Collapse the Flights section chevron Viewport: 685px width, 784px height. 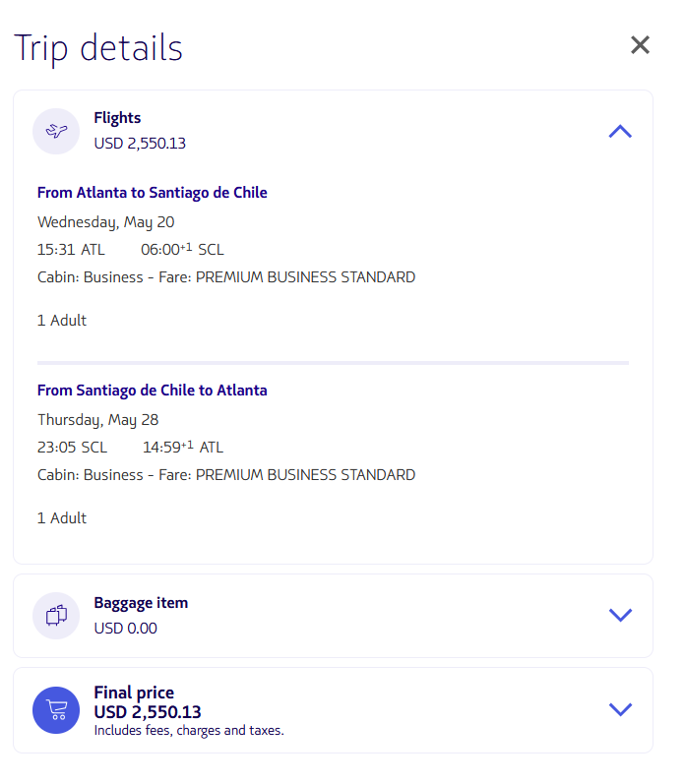tap(620, 131)
